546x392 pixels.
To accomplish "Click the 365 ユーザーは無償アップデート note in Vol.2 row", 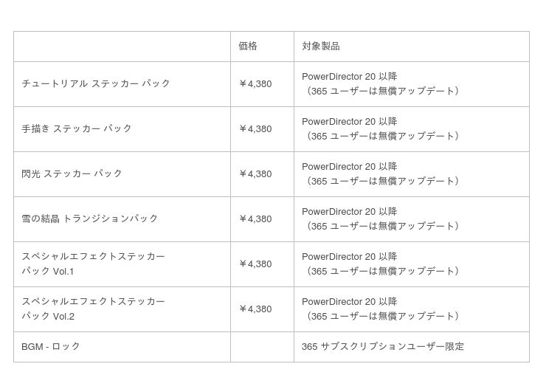I will coord(383,317).
